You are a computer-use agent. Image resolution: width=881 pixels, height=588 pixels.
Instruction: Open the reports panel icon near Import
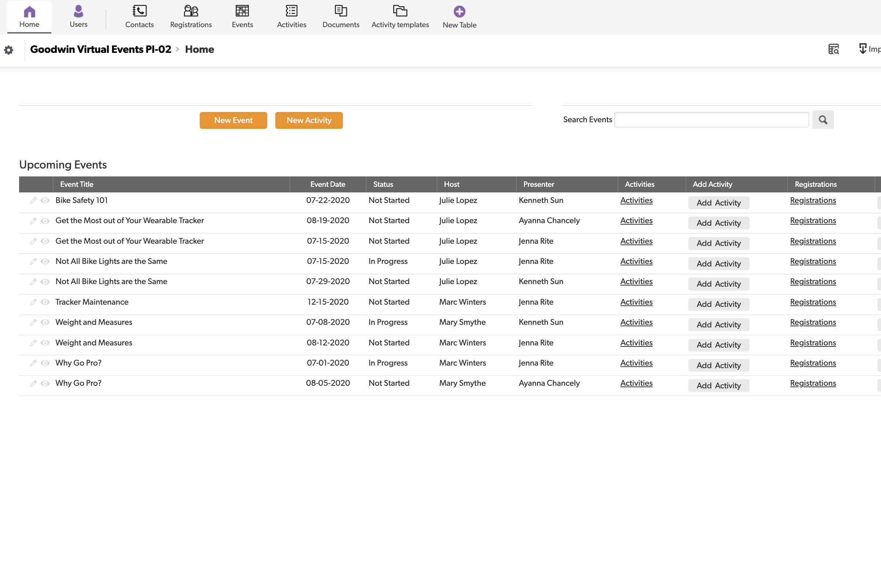click(x=833, y=49)
